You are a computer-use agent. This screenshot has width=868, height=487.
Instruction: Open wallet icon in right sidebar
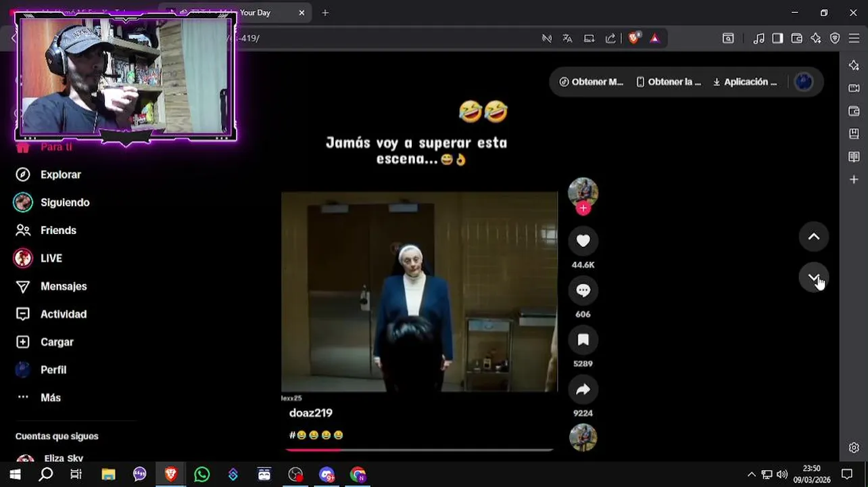click(x=854, y=111)
